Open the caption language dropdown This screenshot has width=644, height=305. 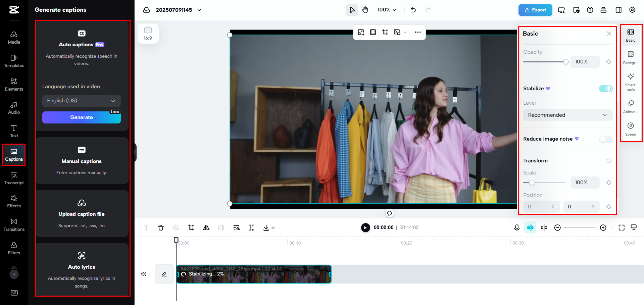(81, 101)
